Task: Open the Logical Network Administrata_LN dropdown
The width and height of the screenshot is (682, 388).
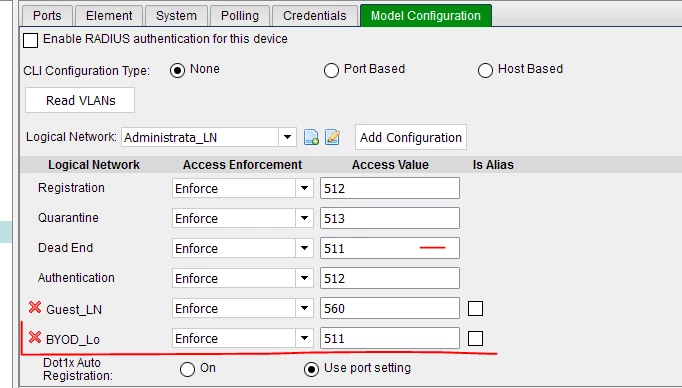Action: click(x=287, y=137)
